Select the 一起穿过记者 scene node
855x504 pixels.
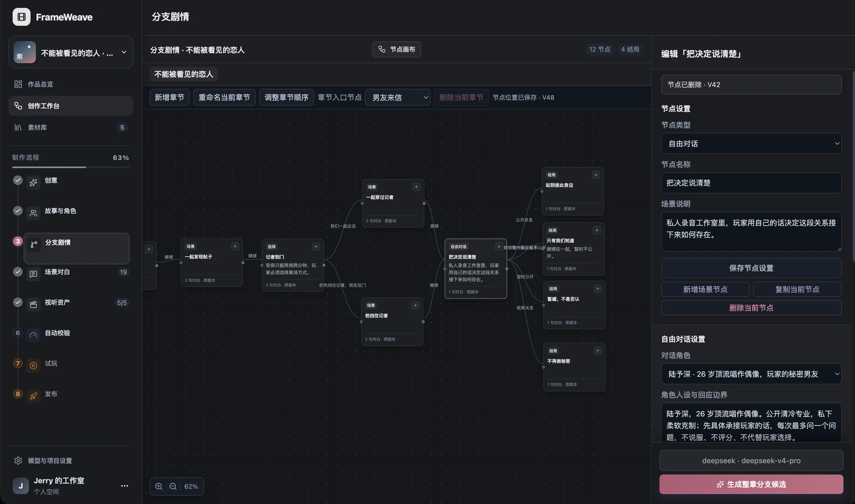pos(393,203)
